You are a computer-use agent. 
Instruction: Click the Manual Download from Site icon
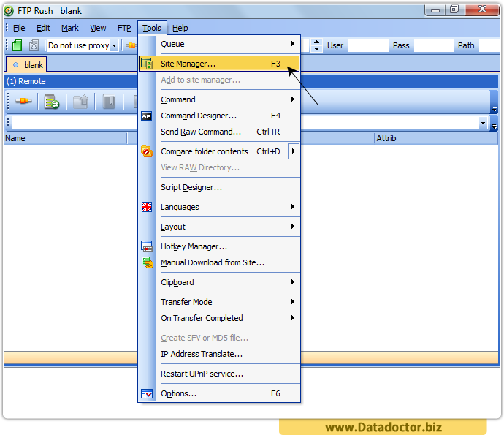point(147,262)
